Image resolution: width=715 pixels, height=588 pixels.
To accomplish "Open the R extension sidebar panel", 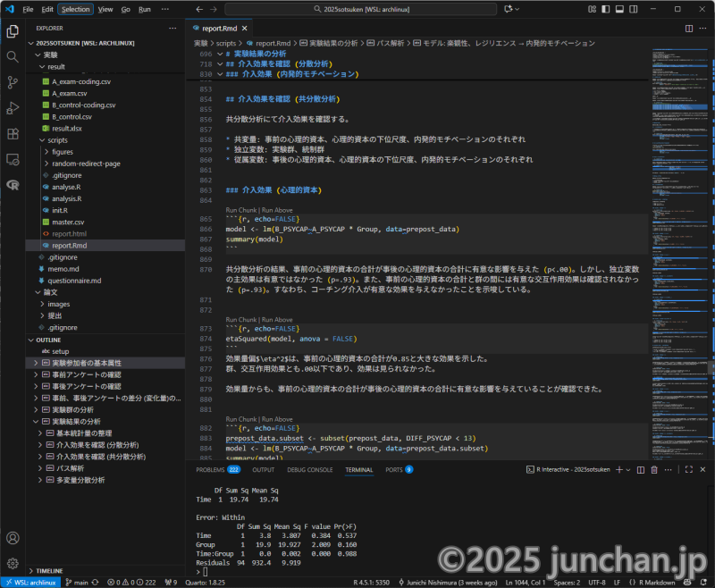I will pyautogui.click(x=13, y=185).
